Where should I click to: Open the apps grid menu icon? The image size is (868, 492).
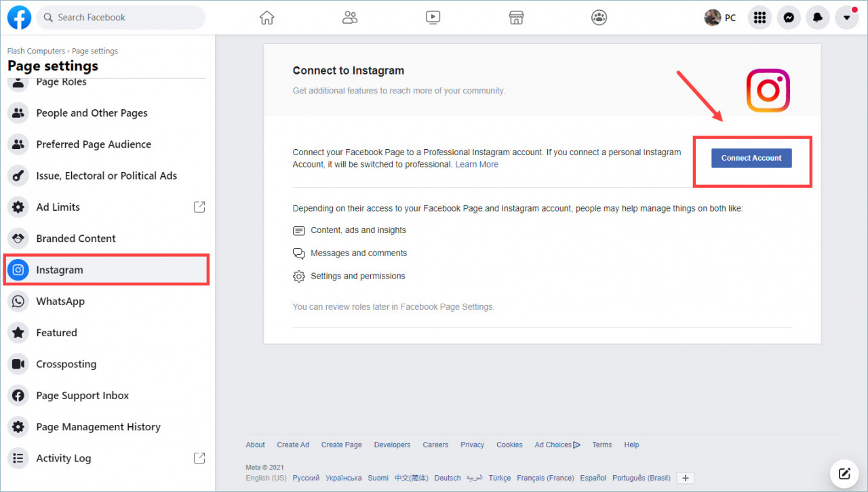(760, 18)
